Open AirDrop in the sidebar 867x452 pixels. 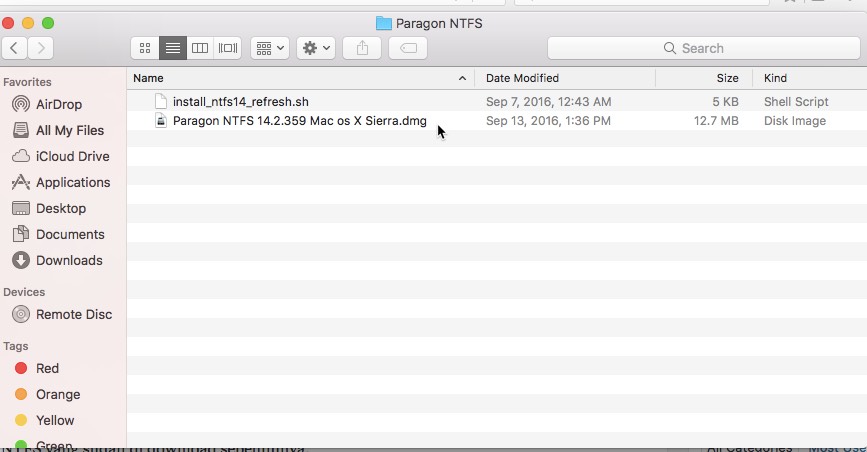[x=59, y=105]
